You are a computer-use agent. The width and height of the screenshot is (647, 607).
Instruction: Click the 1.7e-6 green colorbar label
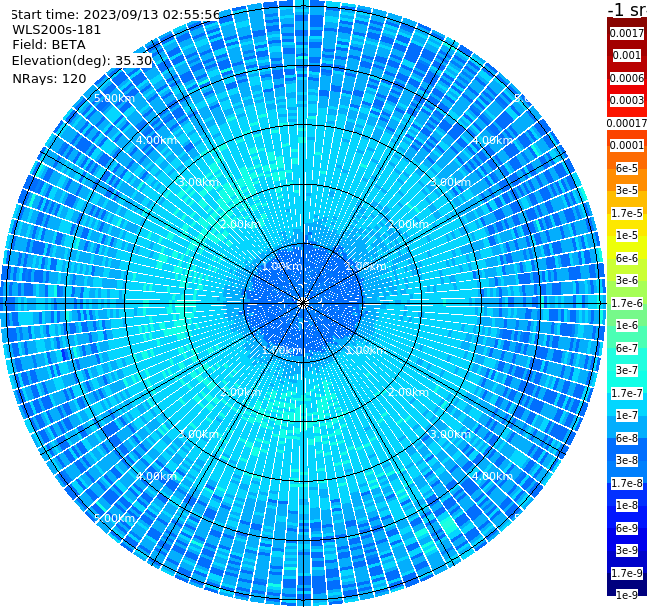pos(627,303)
